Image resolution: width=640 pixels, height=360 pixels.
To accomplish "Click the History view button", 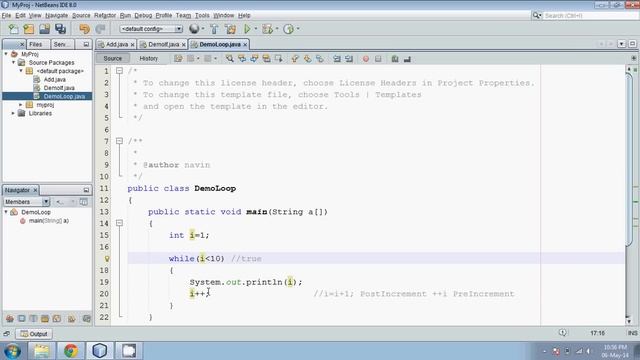I will tap(148, 58).
